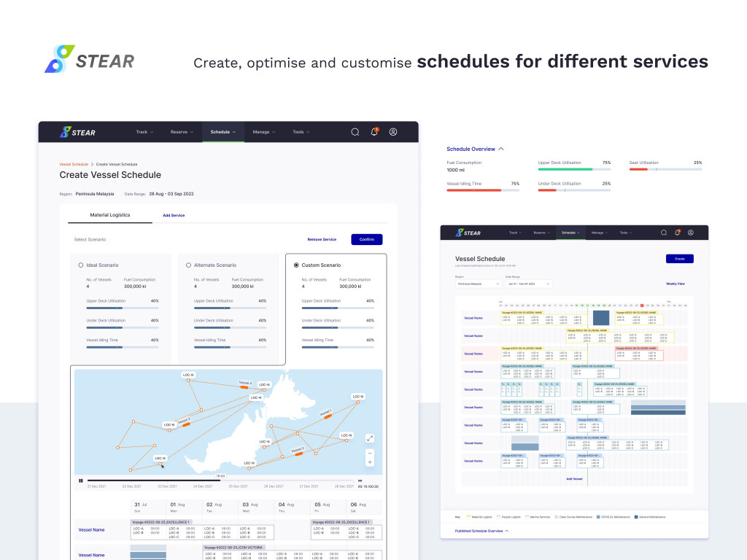Open the search icon in the navigation bar
Viewport: 747px width, 560px height.
tap(355, 131)
